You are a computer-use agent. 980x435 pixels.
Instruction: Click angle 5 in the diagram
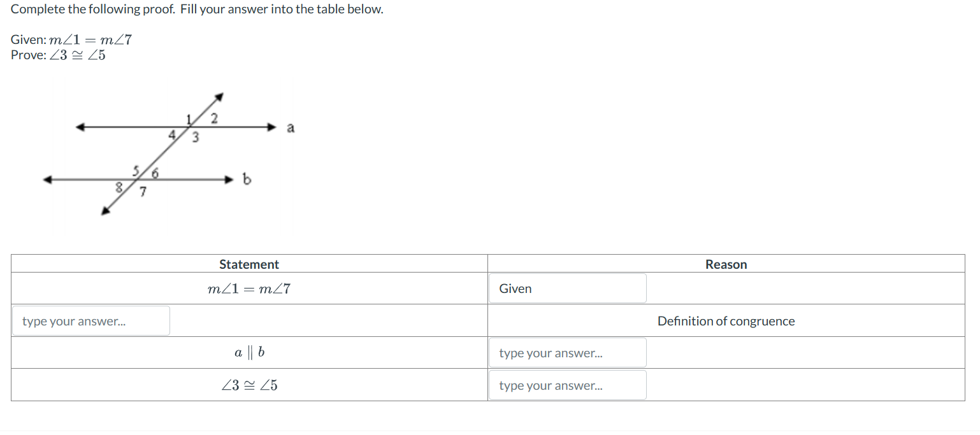pos(136,170)
